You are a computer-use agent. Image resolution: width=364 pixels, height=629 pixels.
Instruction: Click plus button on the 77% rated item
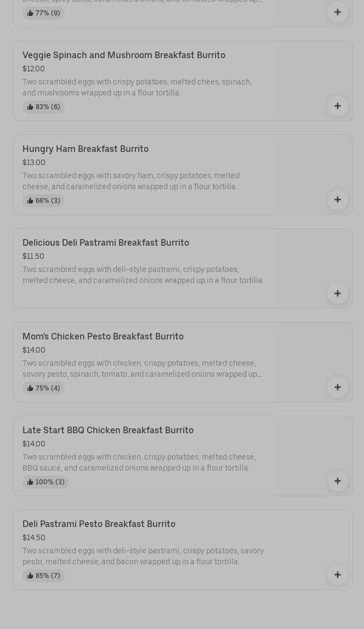(337, 12)
